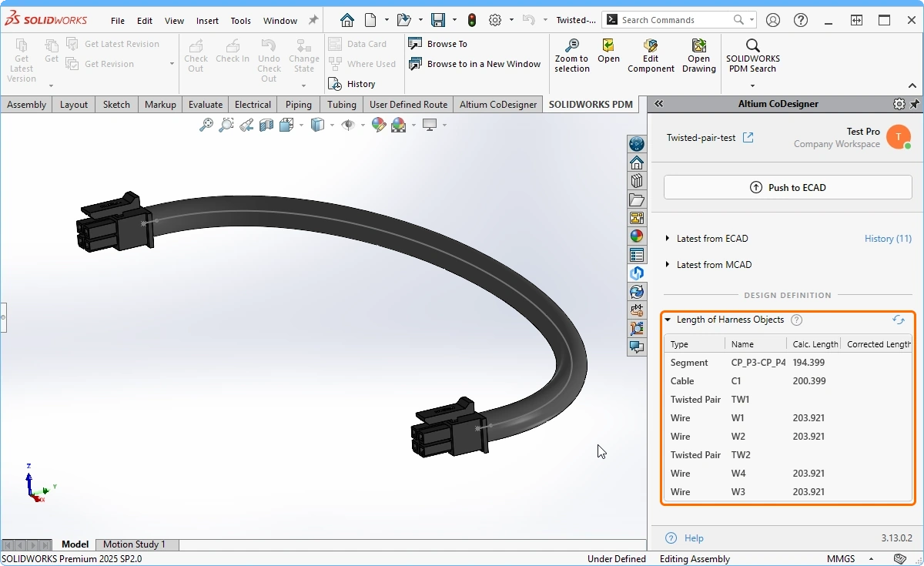Click the Appearances color sphere in task pane
Image resolution: width=924 pixels, height=566 pixels.
point(637,236)
